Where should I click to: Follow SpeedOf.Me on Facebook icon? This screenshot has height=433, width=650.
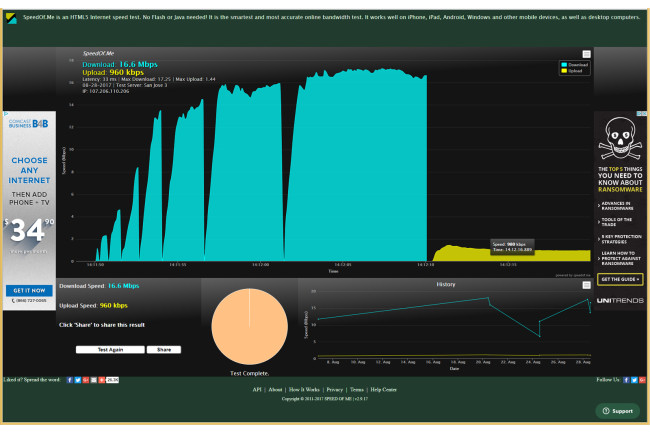point(626,380)
